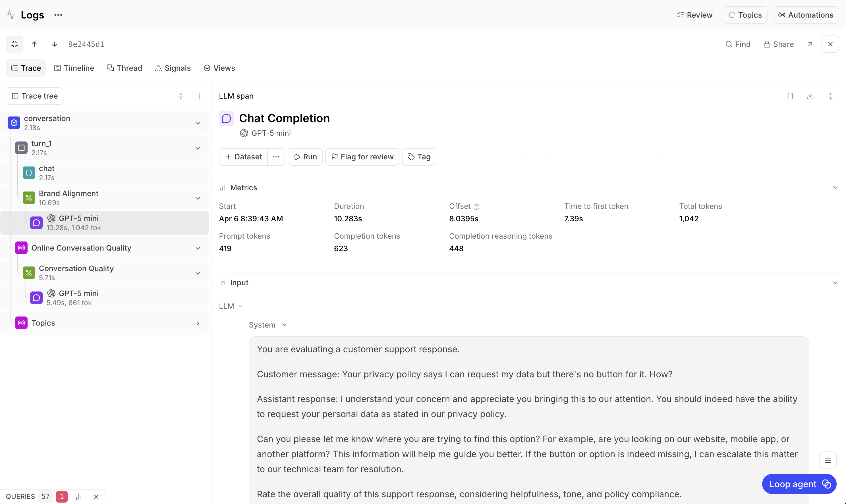
Task: Collapse the Metrics section
Action: tap(835, 188)
